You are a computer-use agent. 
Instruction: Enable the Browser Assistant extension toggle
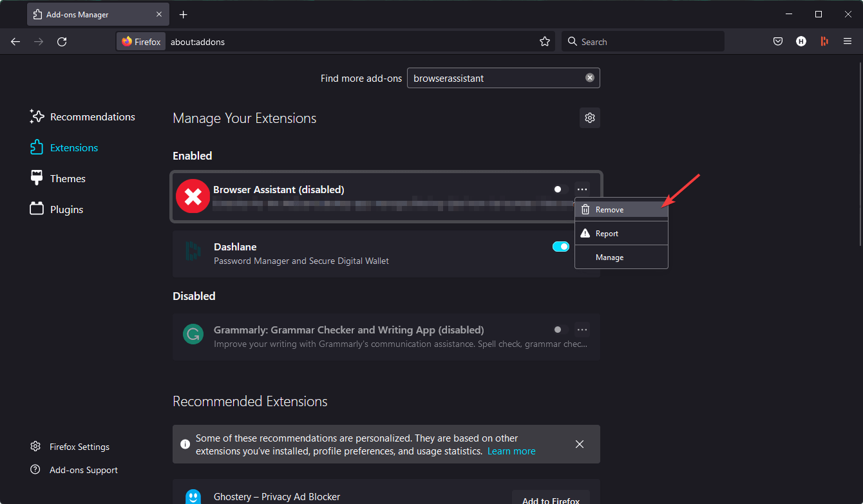(x=561, y=189)
